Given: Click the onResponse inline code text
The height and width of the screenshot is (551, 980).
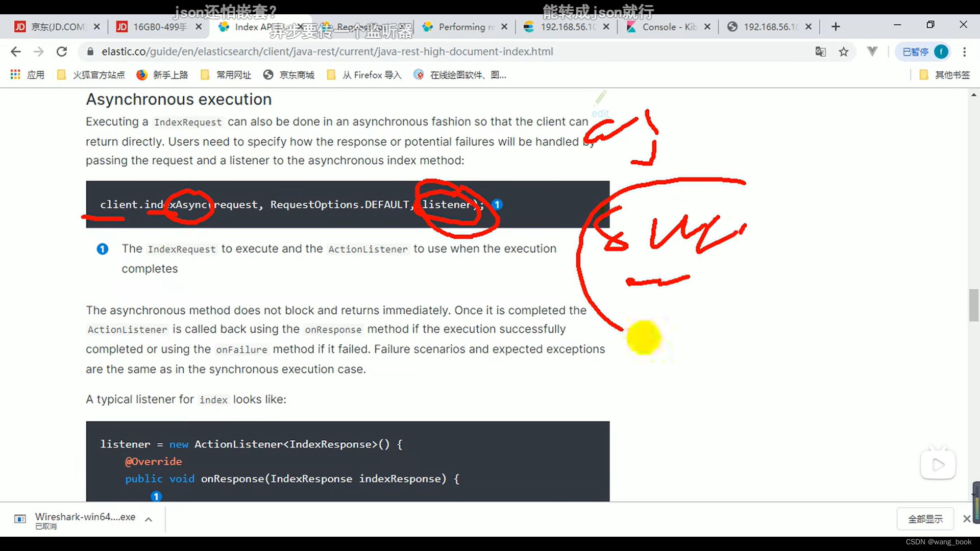Looking at the screenshot, I should click(333, 330).
